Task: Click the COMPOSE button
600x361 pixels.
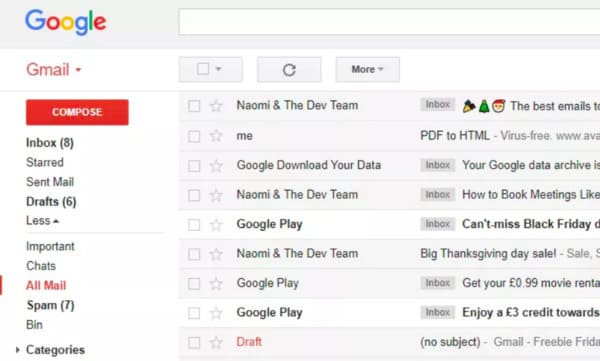Action: pyautogui.click(x=77, y=112)
